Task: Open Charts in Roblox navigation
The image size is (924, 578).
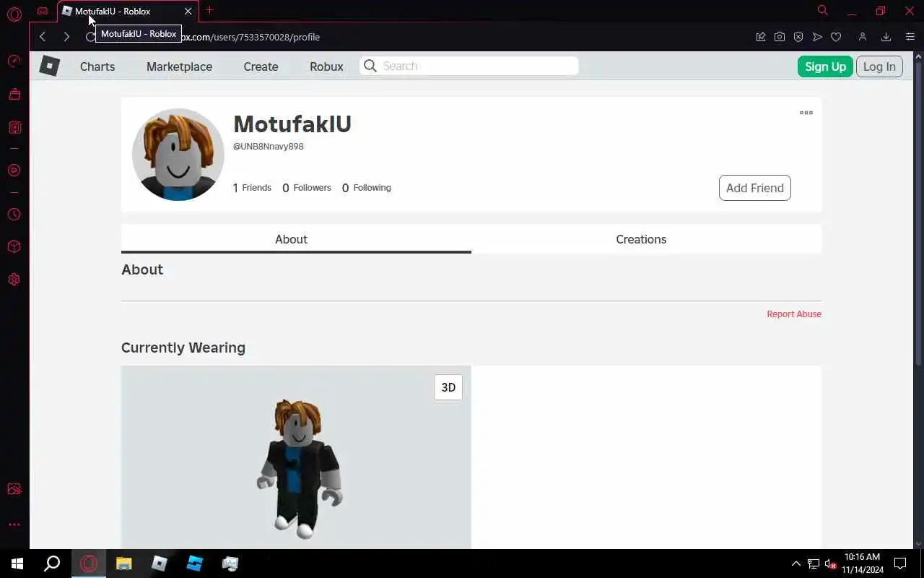Action: 97,66
